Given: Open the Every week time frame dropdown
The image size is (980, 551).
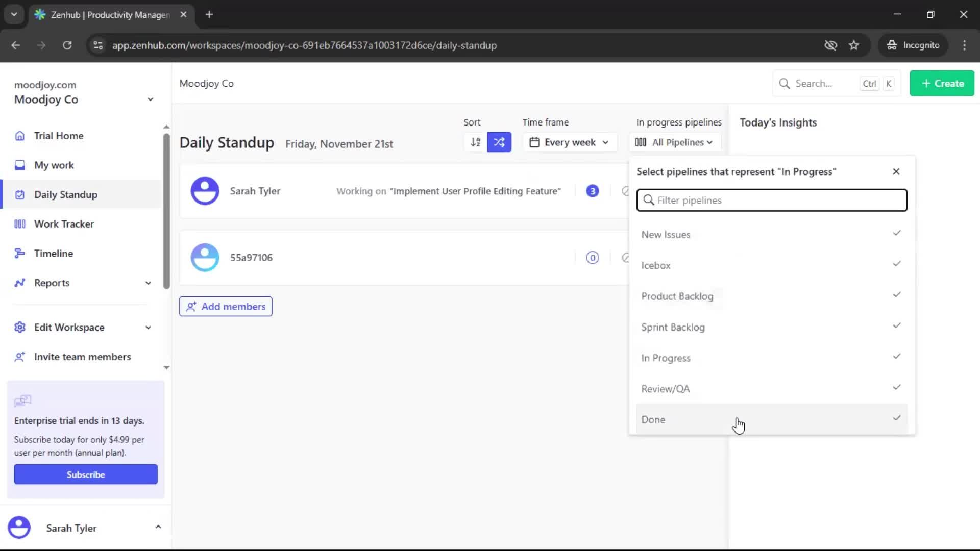Looking at the screenshot, I should point(569,142).
